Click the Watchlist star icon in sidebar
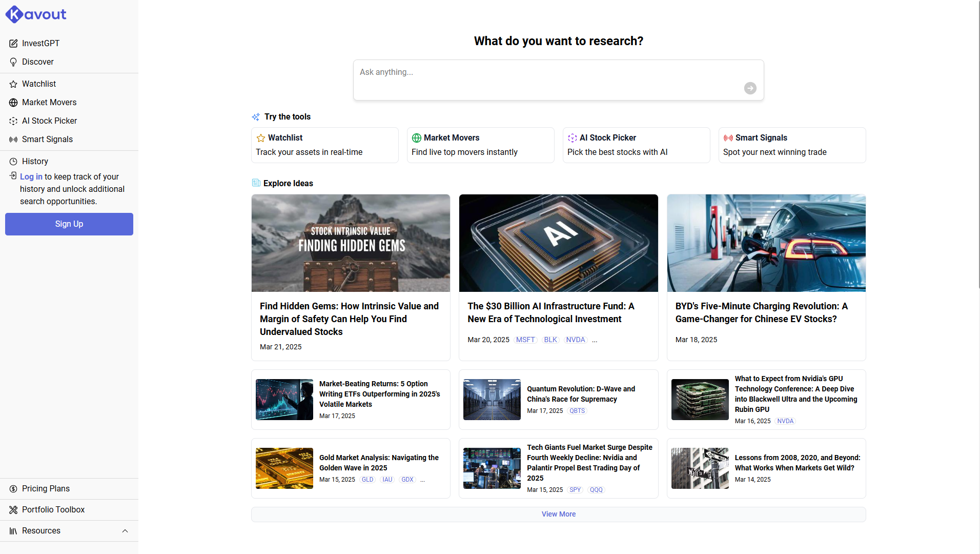The height and width of the screenshot is (554, 980). click(x=13, y=84)
